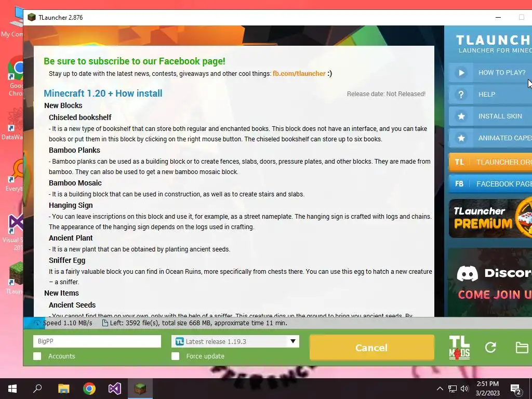Enable the Force update checkbox

pyautogui.click(x=176, y=356)
